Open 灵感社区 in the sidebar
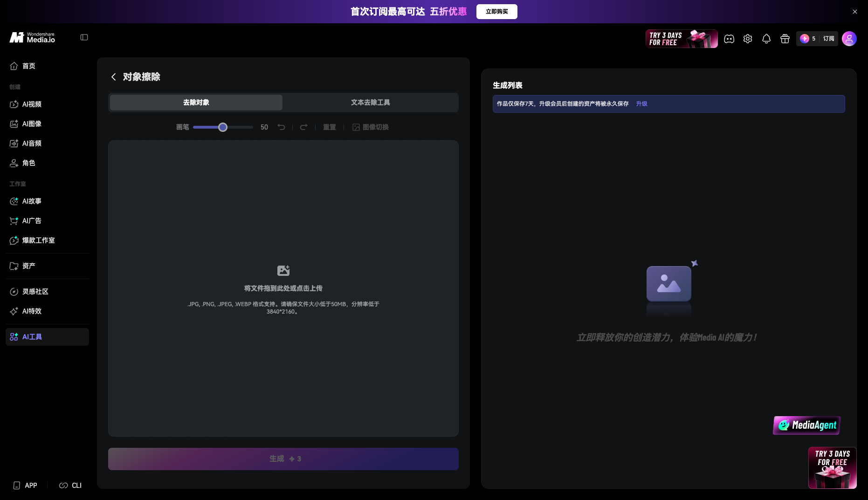The image size is (868, 500). [x=47, y=291]
